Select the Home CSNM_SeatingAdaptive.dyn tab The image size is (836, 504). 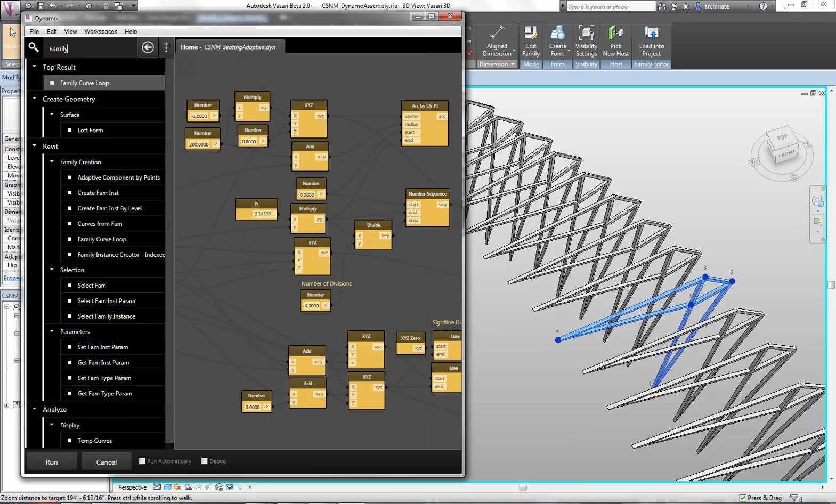coord(230,47)
